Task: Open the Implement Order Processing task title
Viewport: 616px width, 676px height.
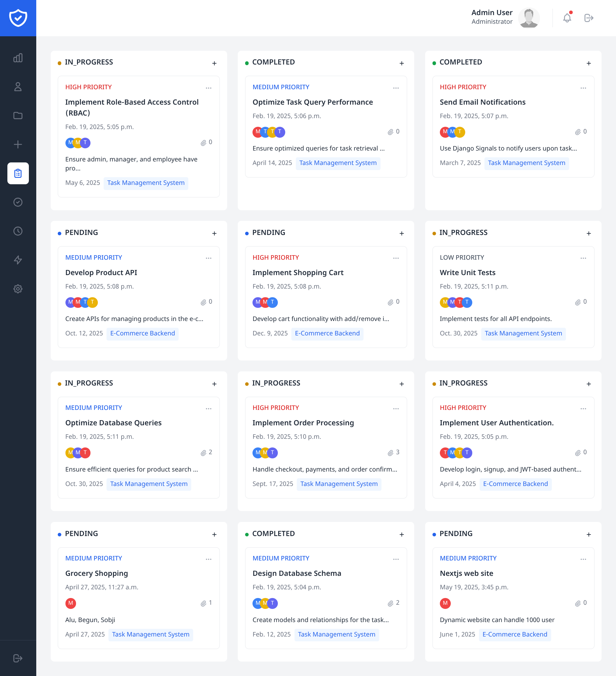Action: point(303,423)
